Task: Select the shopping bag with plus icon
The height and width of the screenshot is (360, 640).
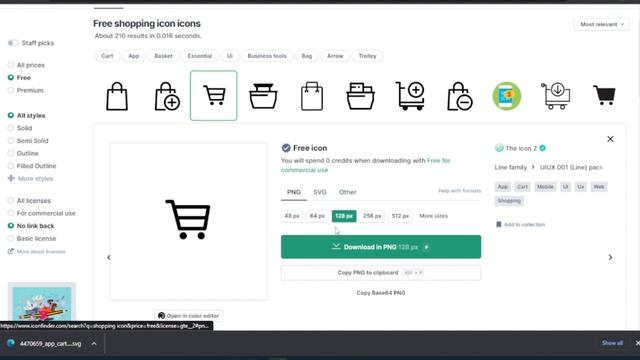Action: pos(167,96)
